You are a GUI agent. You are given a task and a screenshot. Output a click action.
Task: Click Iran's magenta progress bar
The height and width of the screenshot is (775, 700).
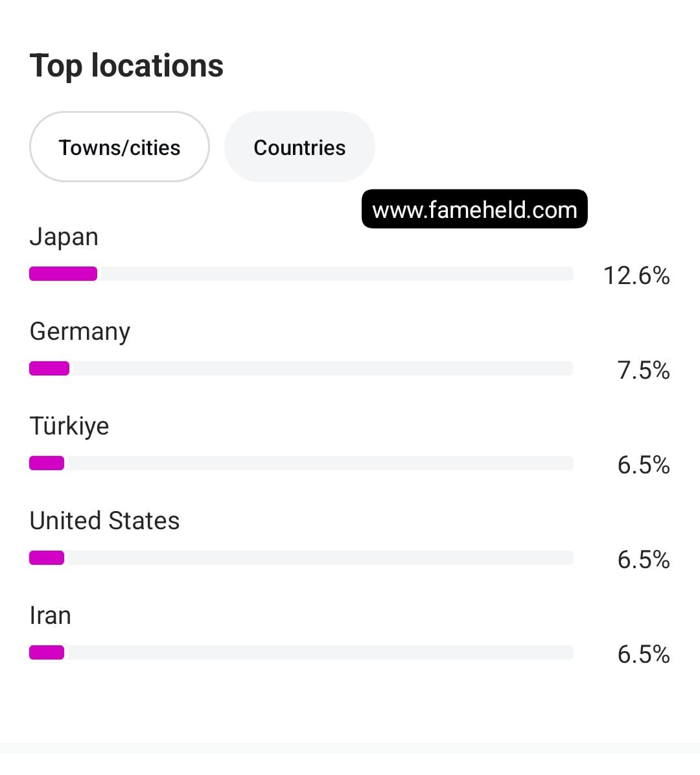pyautogui.click(x=47, y=652)
